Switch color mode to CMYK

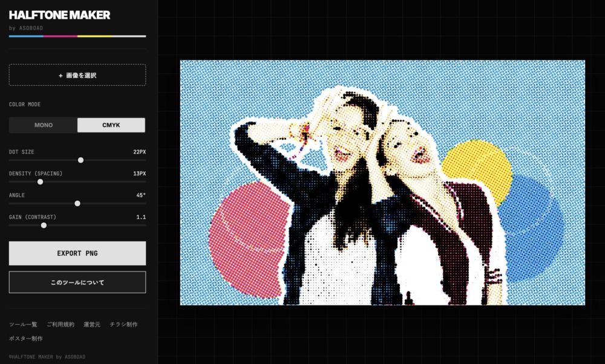111,125
